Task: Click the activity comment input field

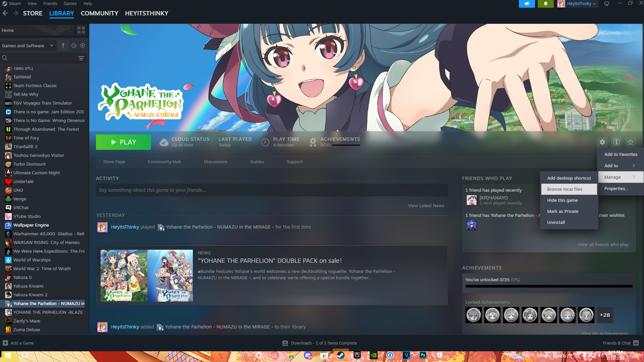Action: point(272,190)
